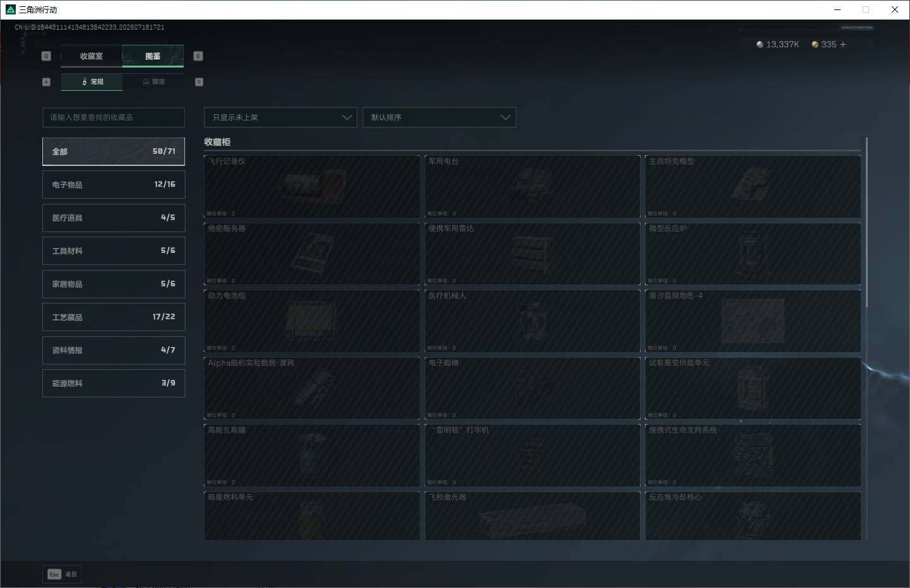
Task: Open the 反应堆冷却核心 collectible card
Action: 753,516
